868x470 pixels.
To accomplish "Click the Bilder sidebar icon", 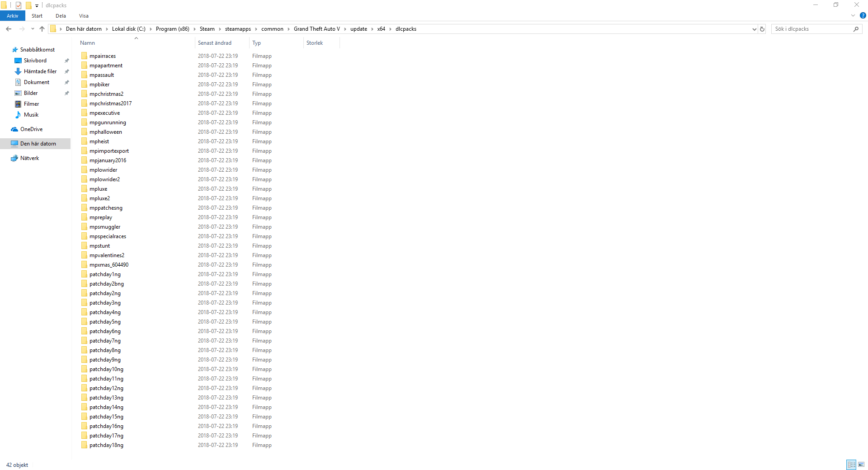I will coord(18,93).
